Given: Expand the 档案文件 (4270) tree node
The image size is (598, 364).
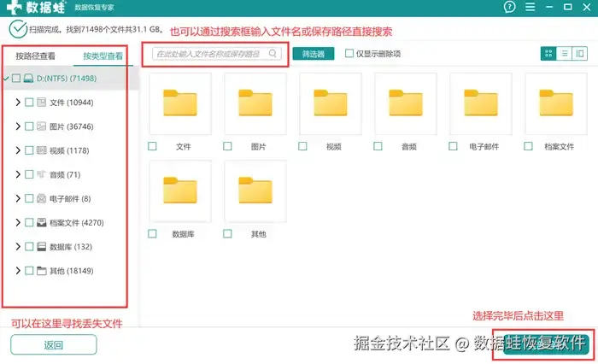Looking at the screenshot, I should tap(18, 222).
